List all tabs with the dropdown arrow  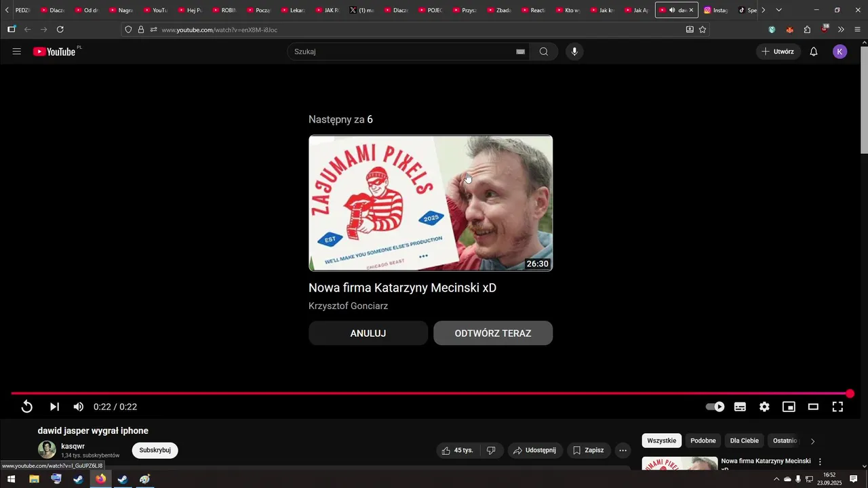(x=778, y=10)
